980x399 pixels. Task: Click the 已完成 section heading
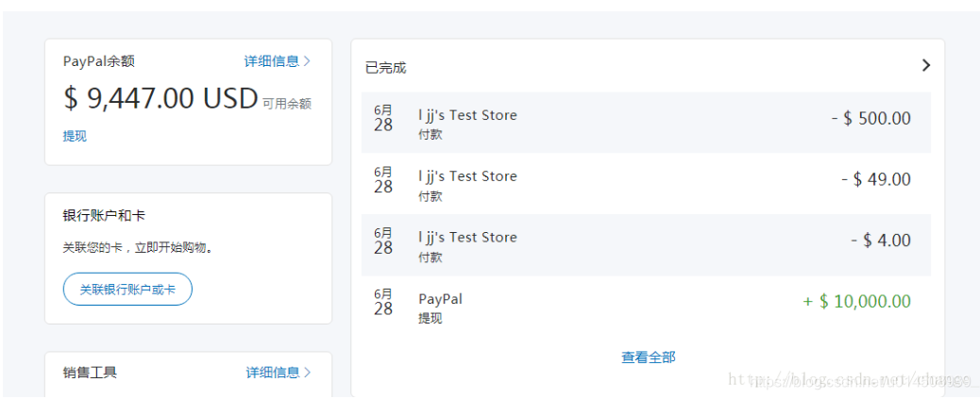coord(385,67)
